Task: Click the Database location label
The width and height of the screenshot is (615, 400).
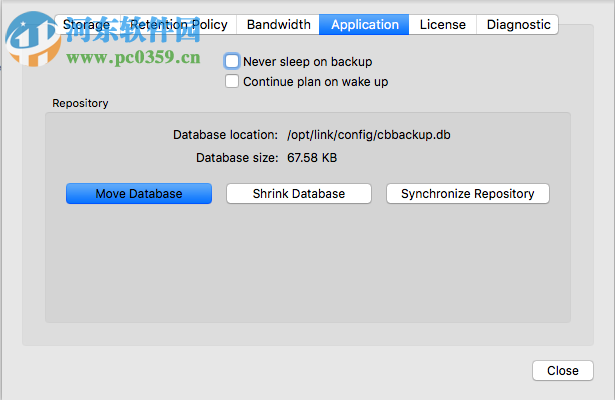Action: (x=225, y=135)
